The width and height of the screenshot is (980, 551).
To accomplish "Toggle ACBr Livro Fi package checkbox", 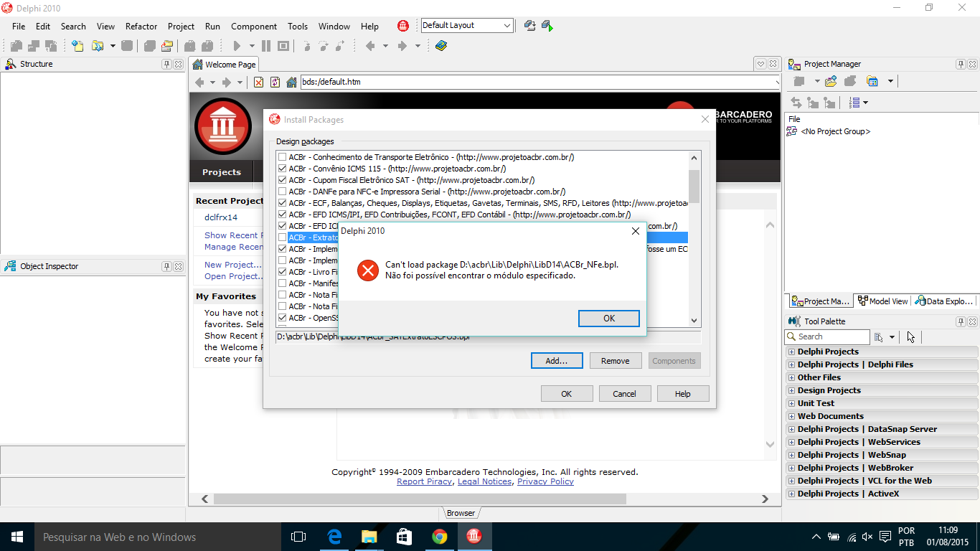I will [283, 272].
